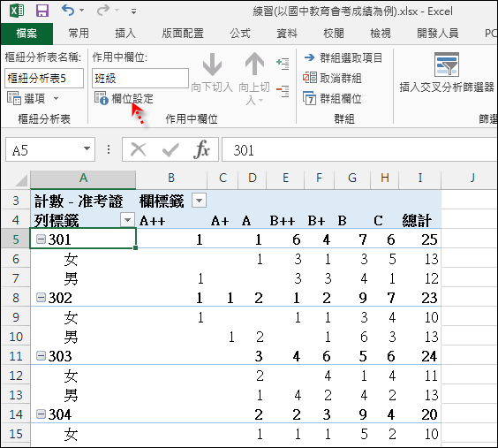Click the Insert Function fx icon
The width and height of the screenshot is (498, 448).
click(x=202, y=149)
